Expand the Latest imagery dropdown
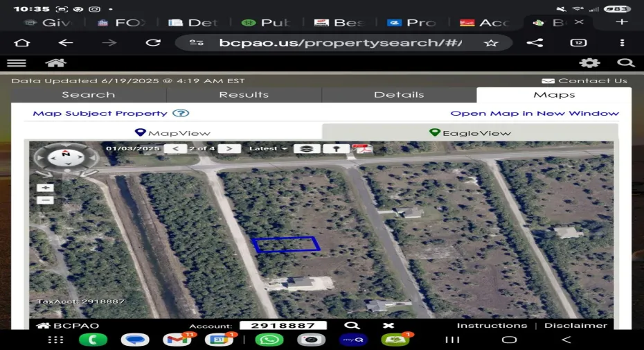The height and width of the screenshot is (350, 644). coord(268,148)
